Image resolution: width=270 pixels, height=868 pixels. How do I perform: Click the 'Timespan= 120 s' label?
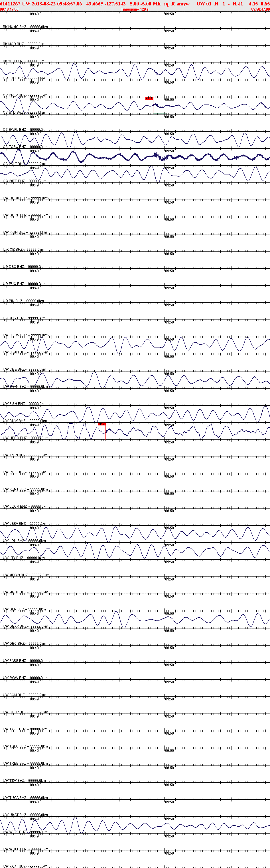point(135,9)
